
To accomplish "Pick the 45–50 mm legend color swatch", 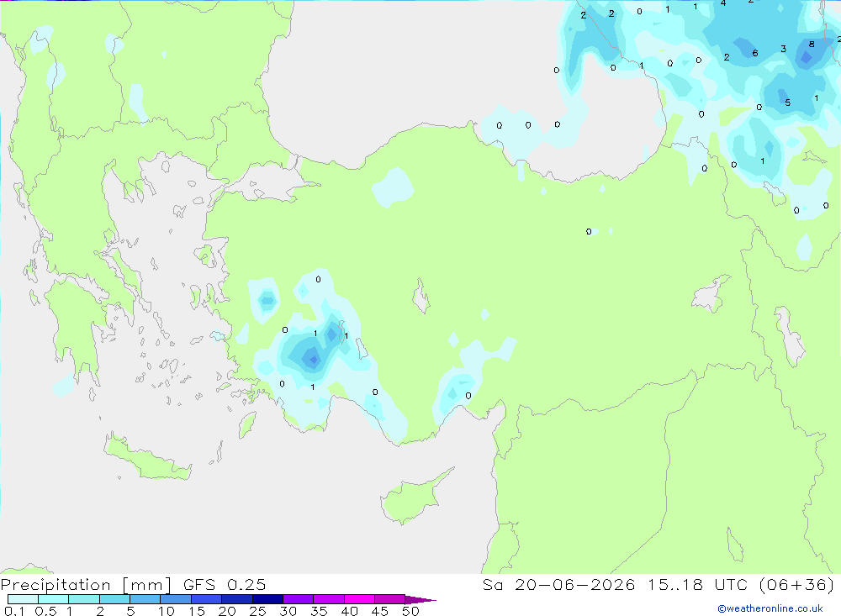I will tap(390, 599).
